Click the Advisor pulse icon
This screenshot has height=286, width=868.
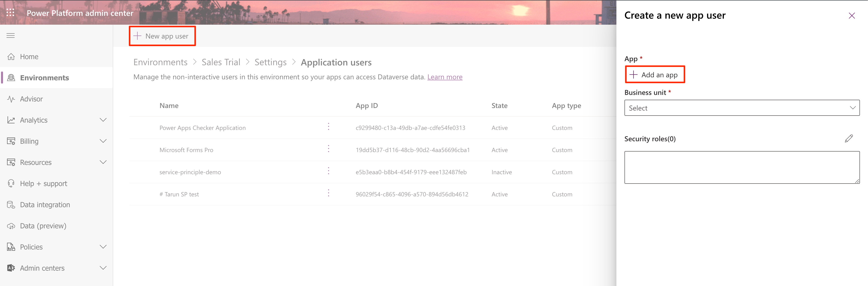(11, 99)
